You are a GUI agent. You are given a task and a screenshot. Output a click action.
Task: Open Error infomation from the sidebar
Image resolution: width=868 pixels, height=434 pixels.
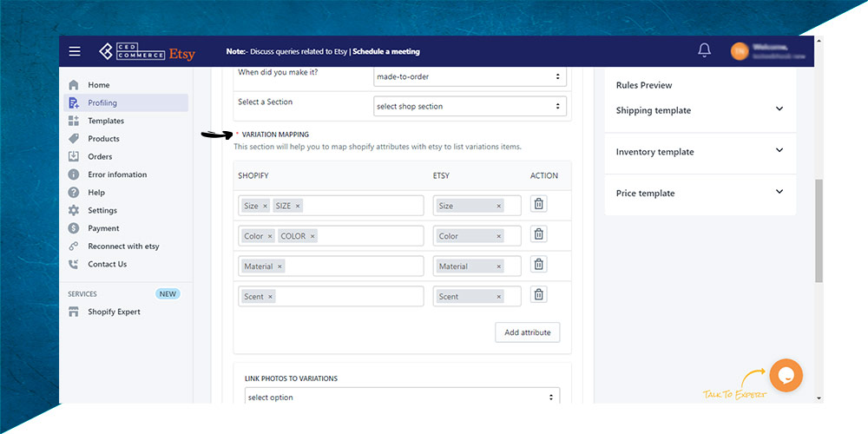[117, 174]
